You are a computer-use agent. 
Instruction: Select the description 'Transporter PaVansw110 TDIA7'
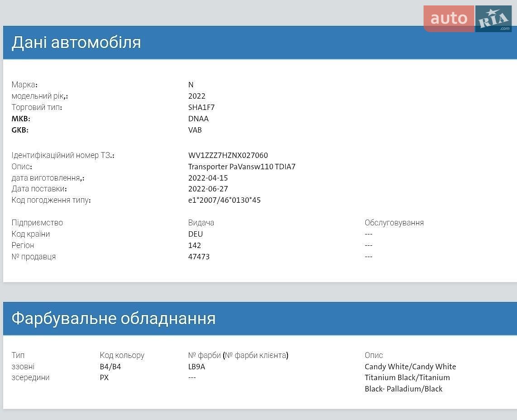click(242, 167)
